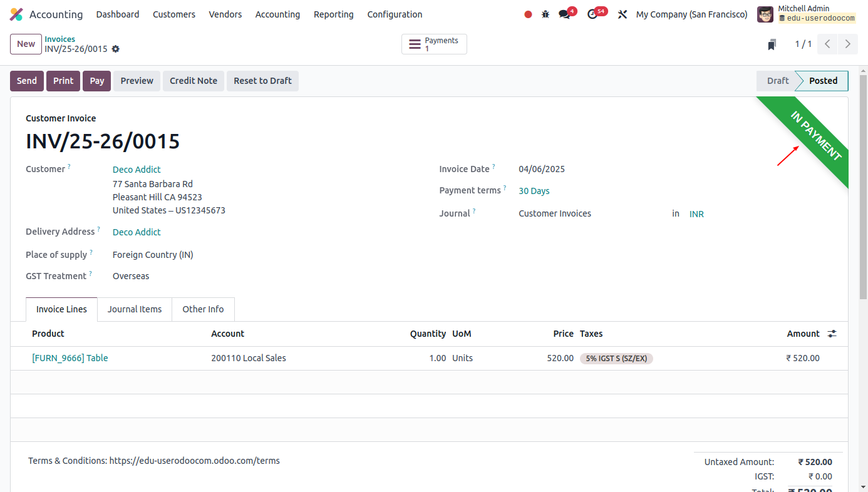
Task: Switch to the Journal Items tab
Action: pyautogui.click(x=134, y=309)
